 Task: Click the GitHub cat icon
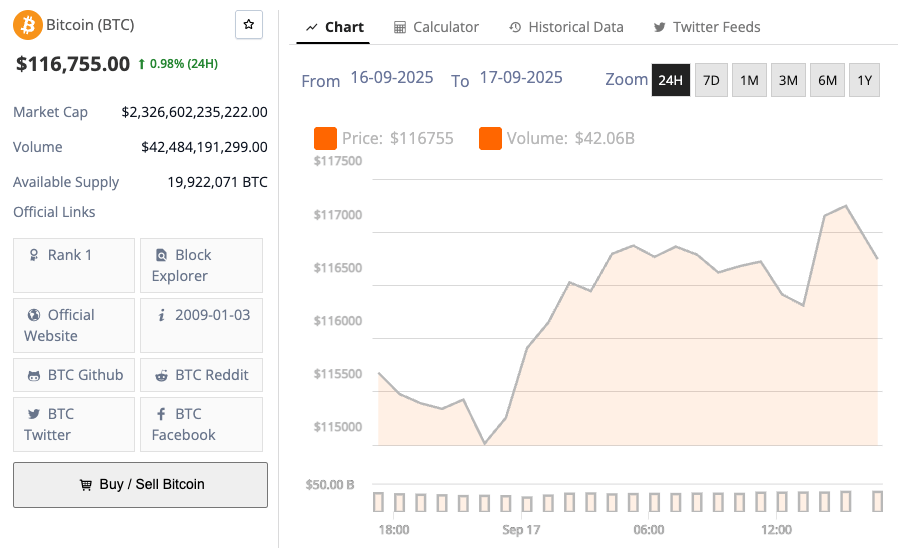coord(34,376)
